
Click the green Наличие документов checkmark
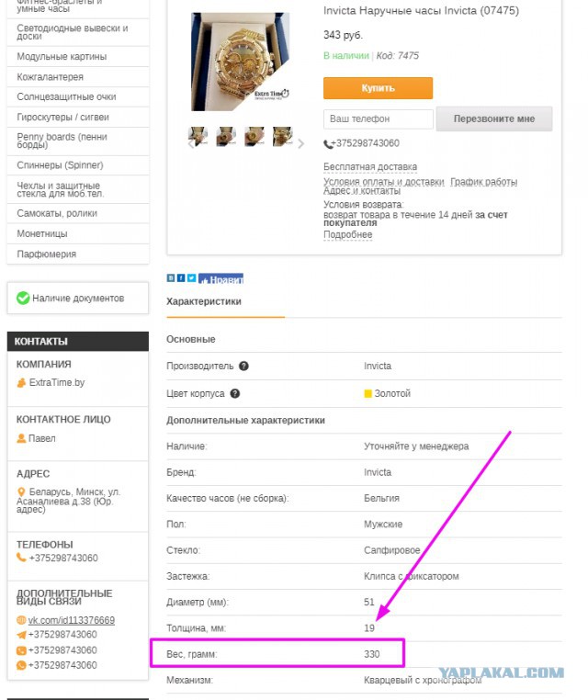23,298
